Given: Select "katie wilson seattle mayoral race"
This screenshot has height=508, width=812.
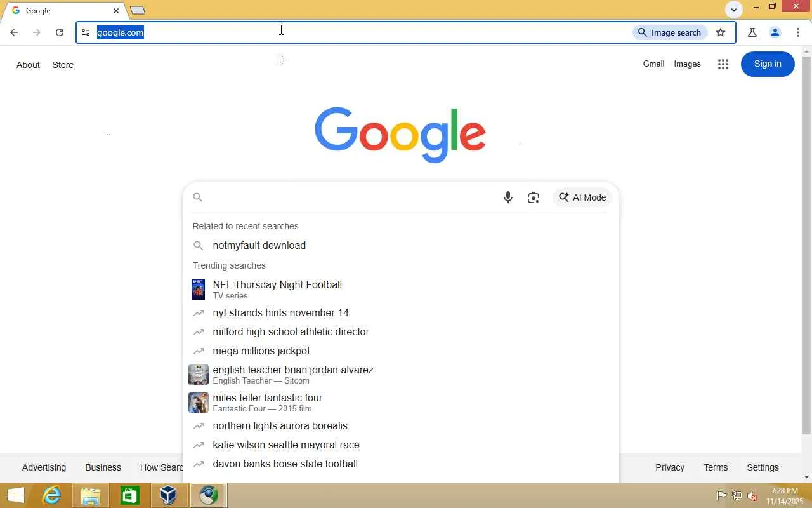Looking at the screenshot, I should [x=400, y=445].
